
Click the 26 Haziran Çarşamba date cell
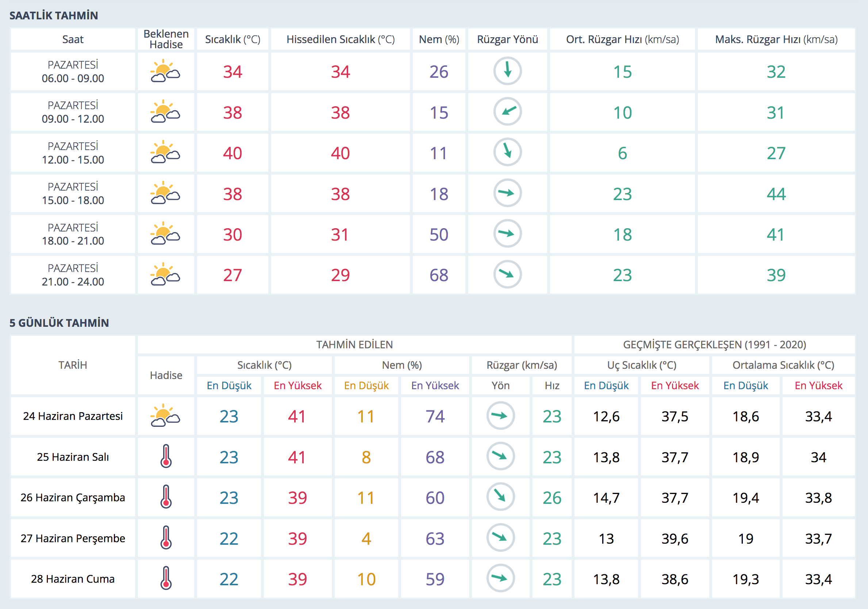point(73,497)
